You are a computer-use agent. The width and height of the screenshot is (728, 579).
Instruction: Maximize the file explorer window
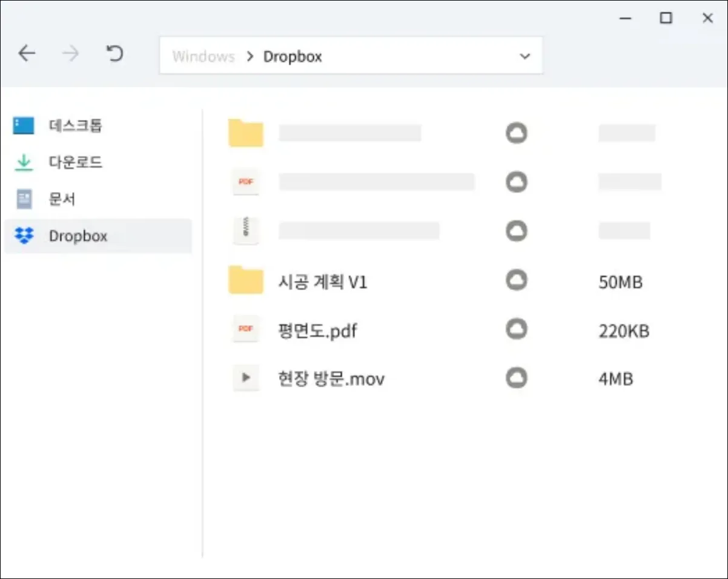pos(666,18)
